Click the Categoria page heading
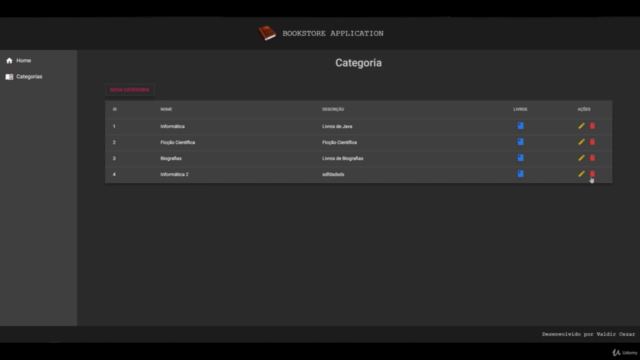This screenshot has width=640, height=360. pyautogui.click(x=358, y=63)
